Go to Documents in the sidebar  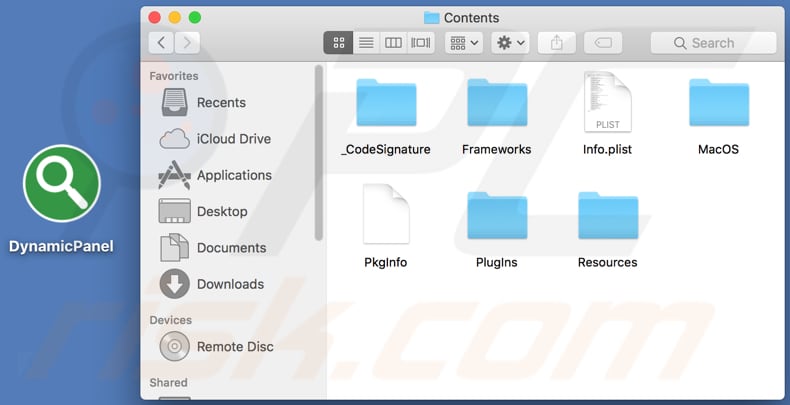tap(232, 248)
